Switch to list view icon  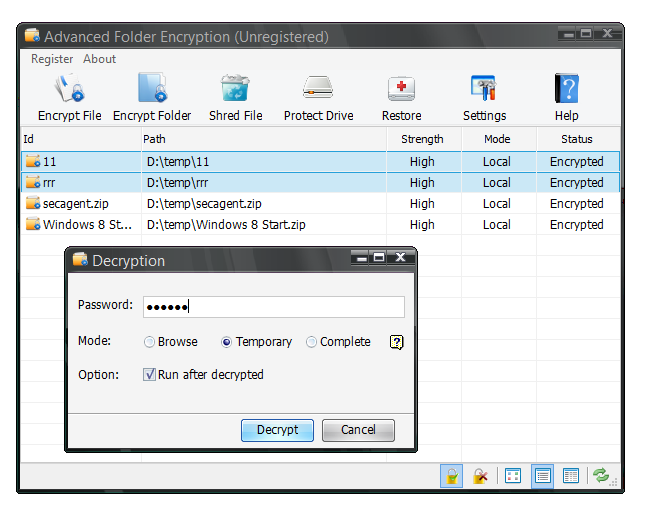pyautogui.click(x=542, y=476)
